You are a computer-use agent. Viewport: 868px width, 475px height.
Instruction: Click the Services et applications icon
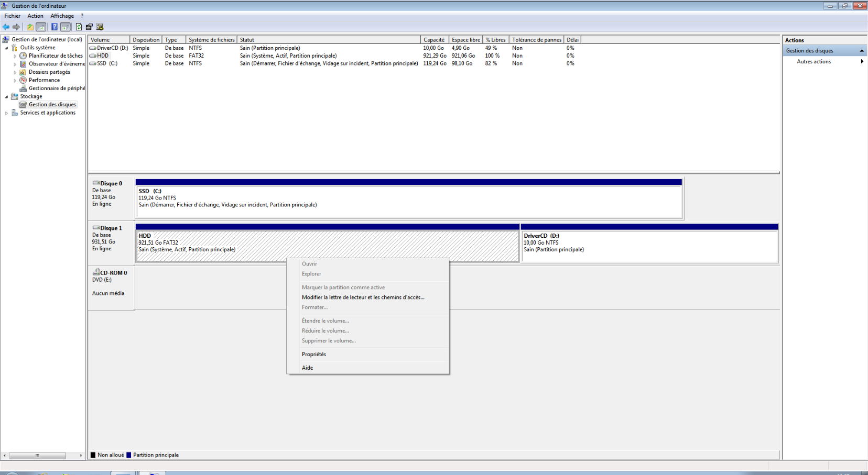click(x=15, y=113)
